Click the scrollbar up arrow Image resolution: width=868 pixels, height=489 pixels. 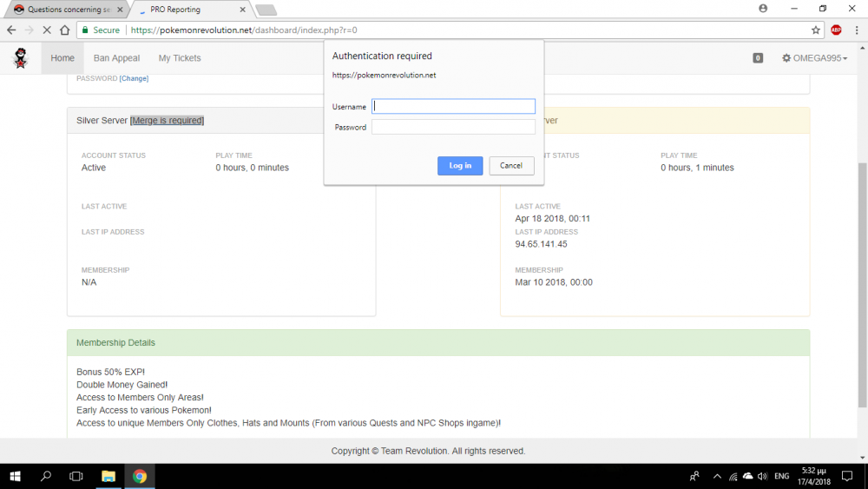click(x=863, y=48)
